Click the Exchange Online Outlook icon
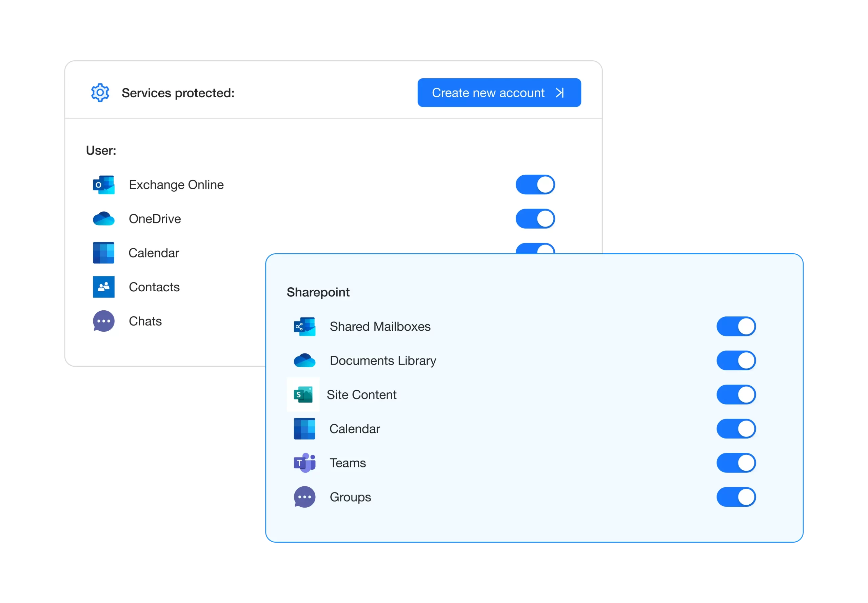The width and height of the screenshot is (868, 603). click(103, 185)
